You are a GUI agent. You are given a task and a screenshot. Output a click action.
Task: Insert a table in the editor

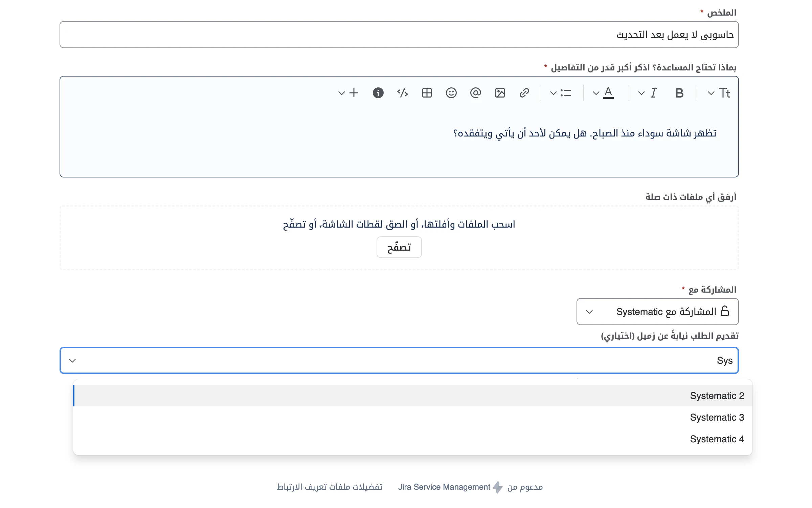tap(427, 93)
